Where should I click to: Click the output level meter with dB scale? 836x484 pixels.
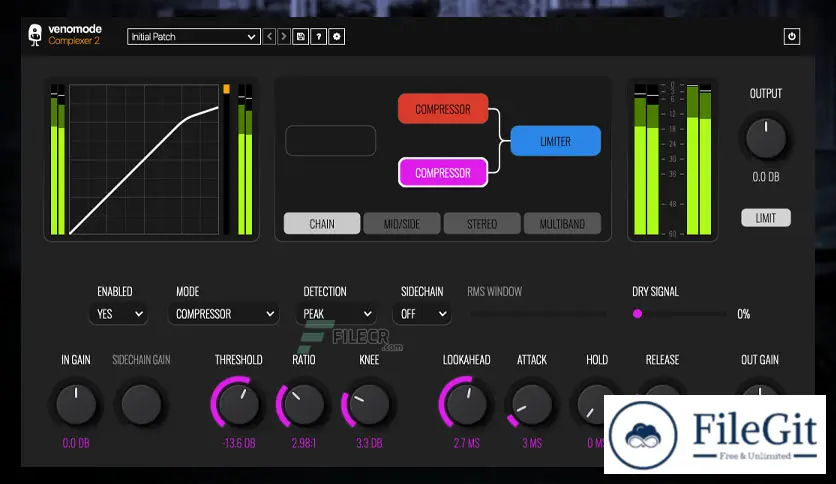coord(672,159)
